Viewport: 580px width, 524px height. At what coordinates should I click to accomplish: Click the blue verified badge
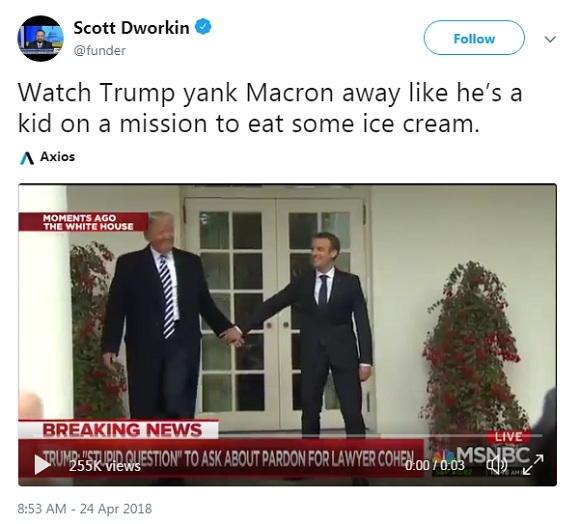tap(203, 27)
